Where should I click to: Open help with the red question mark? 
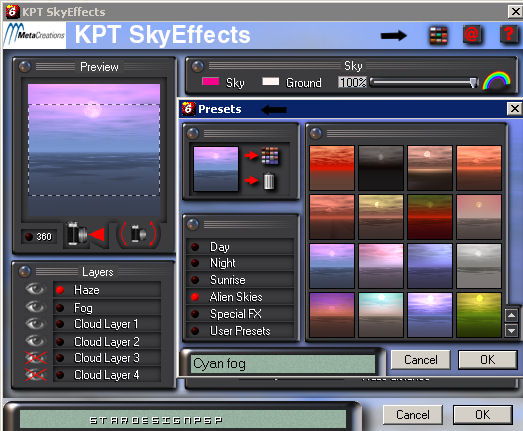[x=508, y=34]
